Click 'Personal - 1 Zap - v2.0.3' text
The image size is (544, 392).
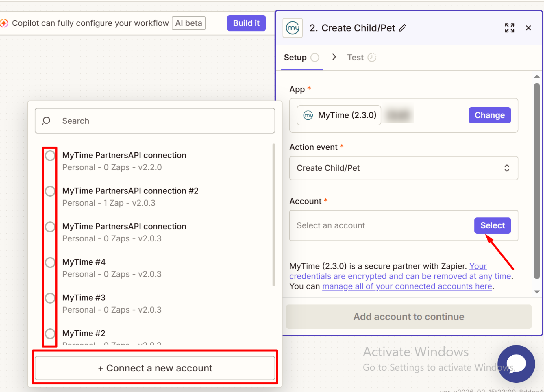pos(109,203)
